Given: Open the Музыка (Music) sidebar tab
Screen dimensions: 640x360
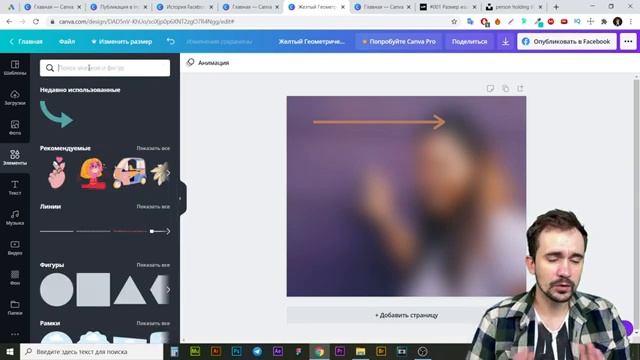Looking at the screenshot, I should pos(15,217).
